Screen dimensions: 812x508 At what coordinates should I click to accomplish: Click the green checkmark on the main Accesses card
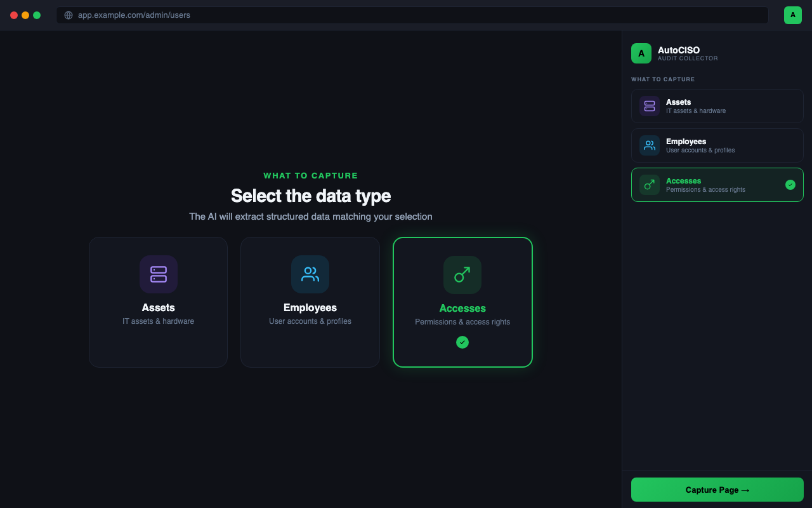click(462, 342)
